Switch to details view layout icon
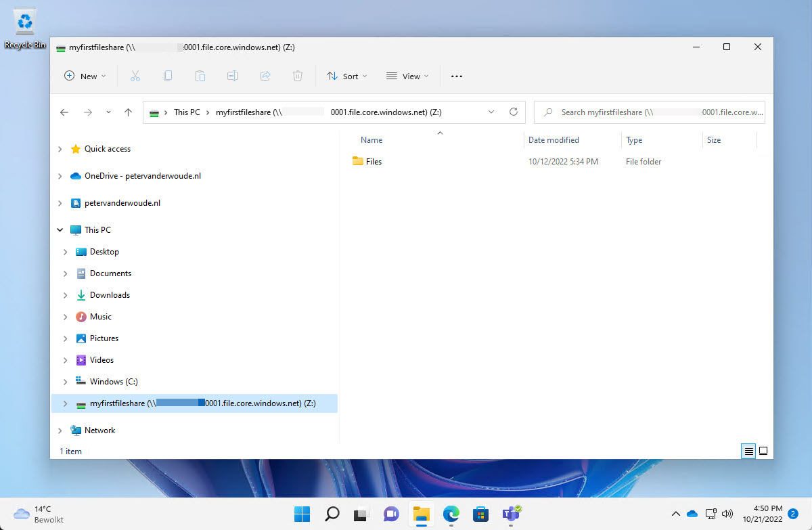Viewport: 812px width, 530px height. (x=748, y=451)
